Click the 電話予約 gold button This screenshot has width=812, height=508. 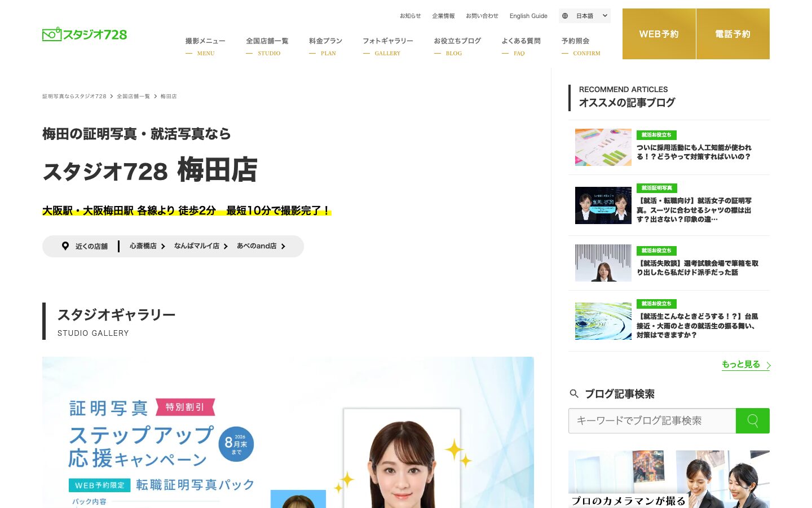click(733, 34)
